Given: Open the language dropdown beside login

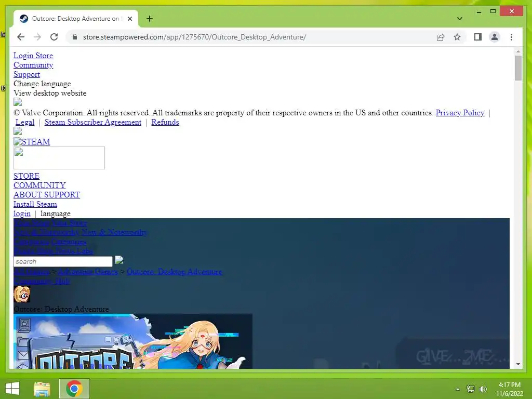Looking at the screenshot, I should pyautogui.click(x=55, y=214).
